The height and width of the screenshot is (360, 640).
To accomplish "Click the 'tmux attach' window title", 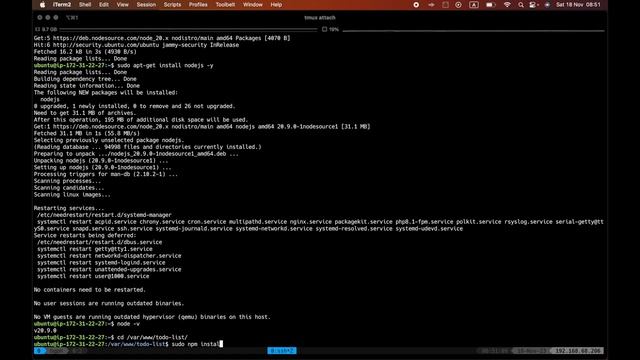I will 320,18.
